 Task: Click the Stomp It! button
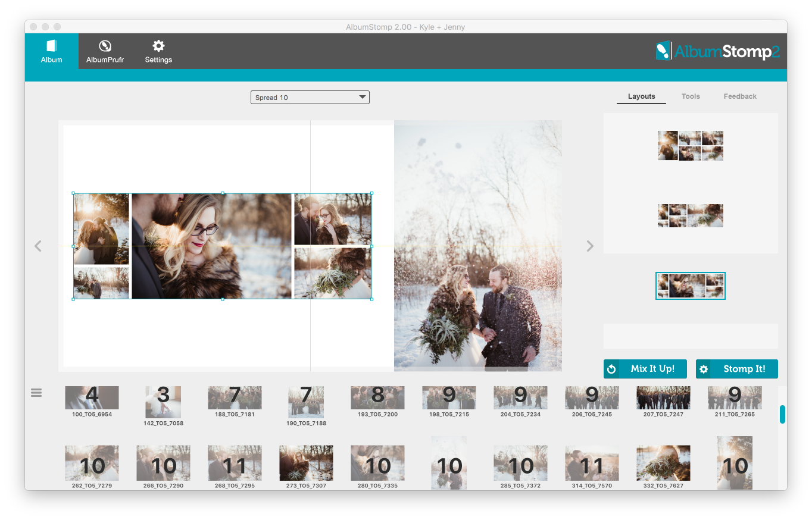(x=737, y=369)
